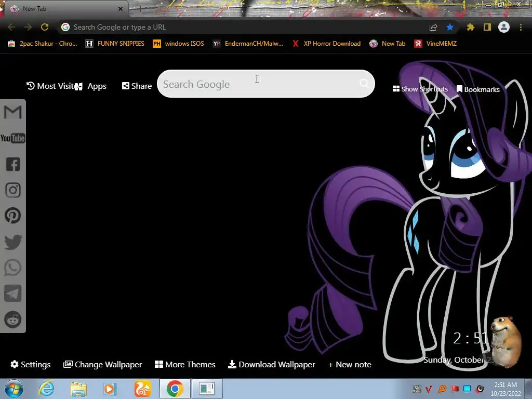
Task: Open WhatsApp from the sidebar
Action: [13, 268]
